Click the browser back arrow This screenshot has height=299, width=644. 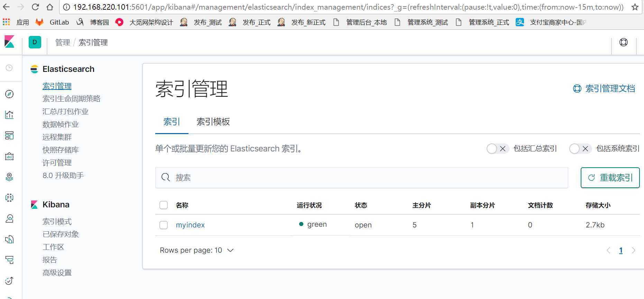(6, 7)
